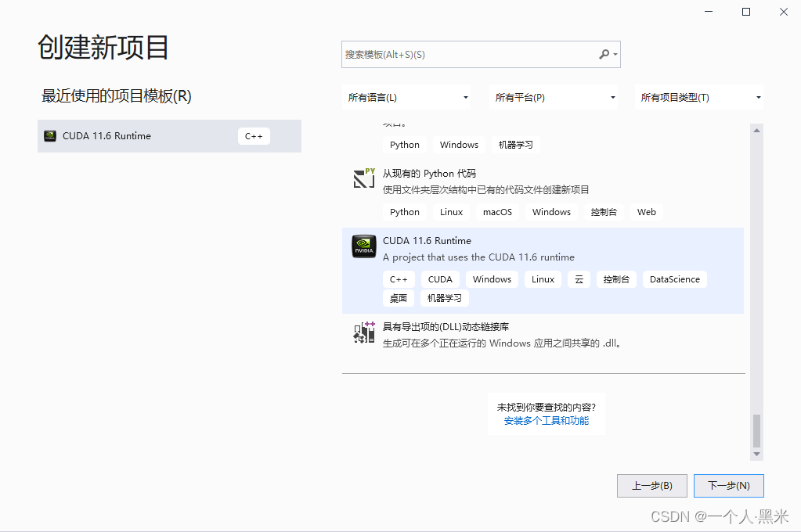Click the Python existing code template icon
801x532 pixels.
click(364, 178)
